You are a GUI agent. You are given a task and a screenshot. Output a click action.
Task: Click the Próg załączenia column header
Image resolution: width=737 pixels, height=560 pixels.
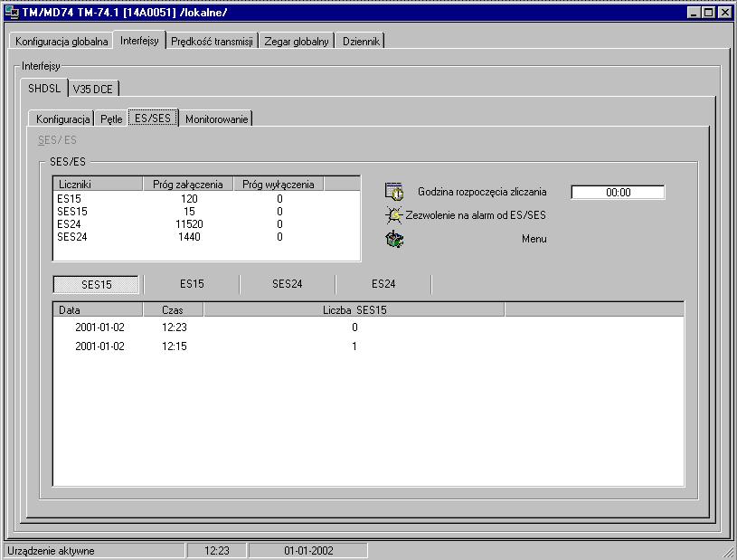point(188,185)
